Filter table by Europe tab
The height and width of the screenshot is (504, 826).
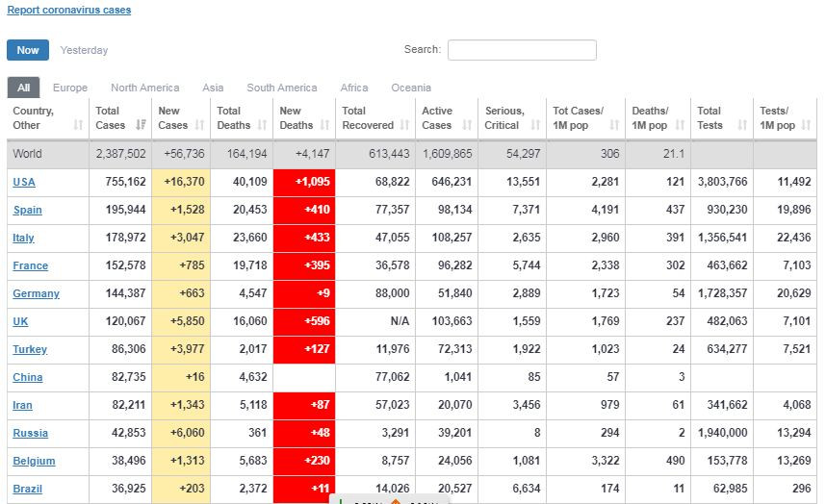pos(70,88)
